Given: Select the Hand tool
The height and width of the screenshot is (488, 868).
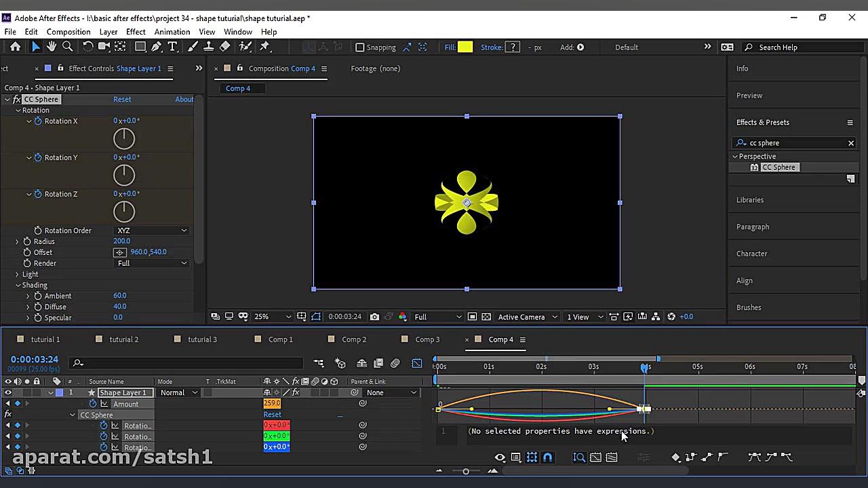Looking at the screenshot, I should pos(52,47).
